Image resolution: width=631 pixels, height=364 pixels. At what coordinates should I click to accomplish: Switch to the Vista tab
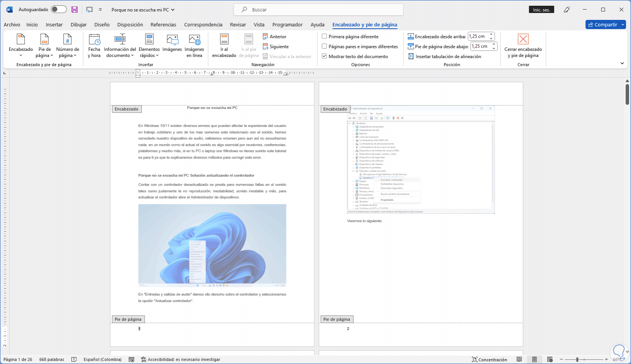[259, 24]
